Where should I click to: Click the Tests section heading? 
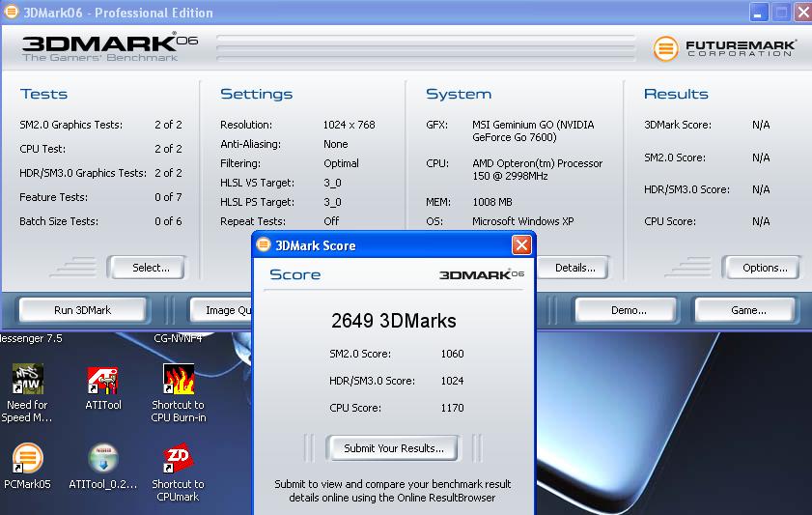[x=43, y=94]
